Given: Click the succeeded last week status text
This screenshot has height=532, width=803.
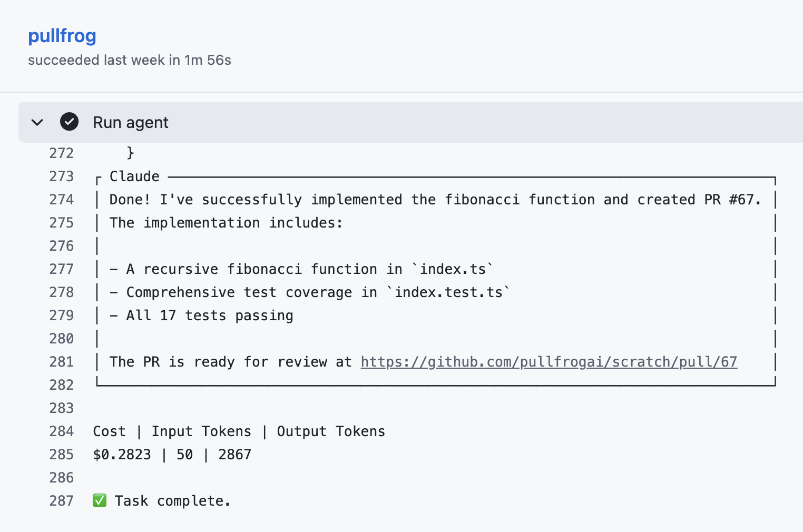Looking at the screenshot, I should click(x=129, y=60).
